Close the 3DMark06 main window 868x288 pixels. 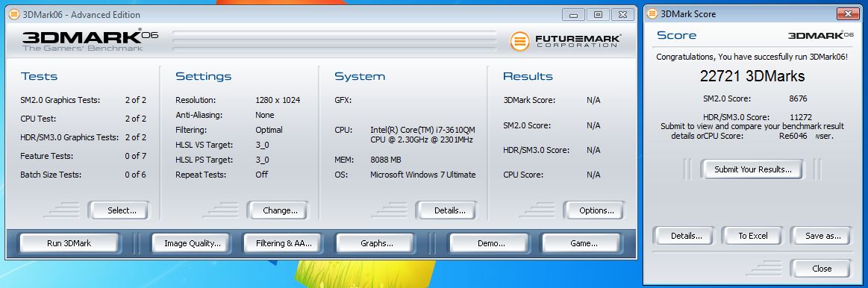pyautogui.click(x=622, y=15)
